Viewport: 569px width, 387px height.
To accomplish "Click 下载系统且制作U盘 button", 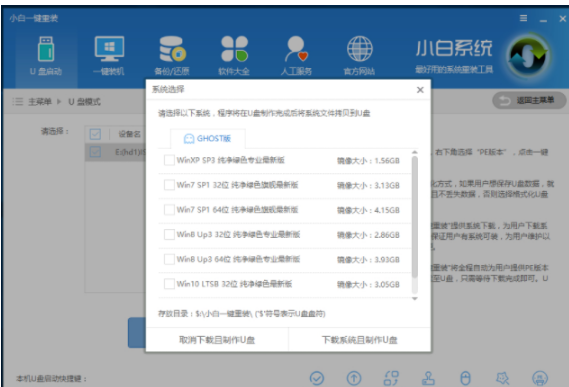I will (360, 340).
